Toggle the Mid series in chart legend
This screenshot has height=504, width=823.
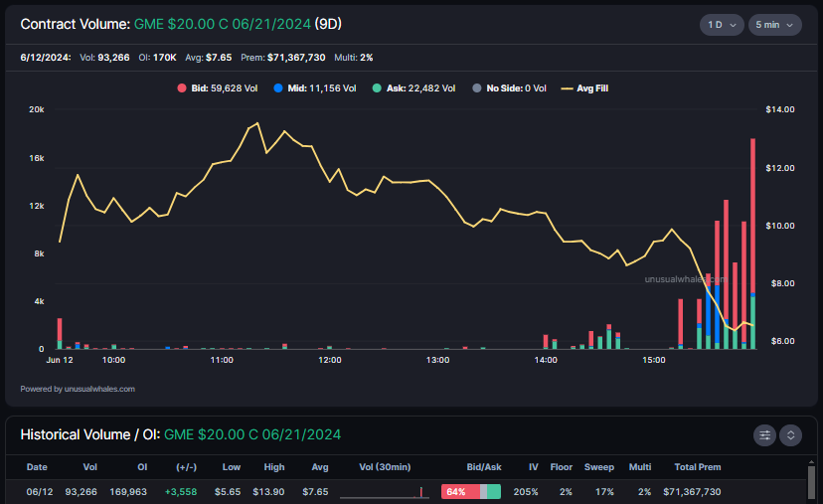(x=315, y=88)
